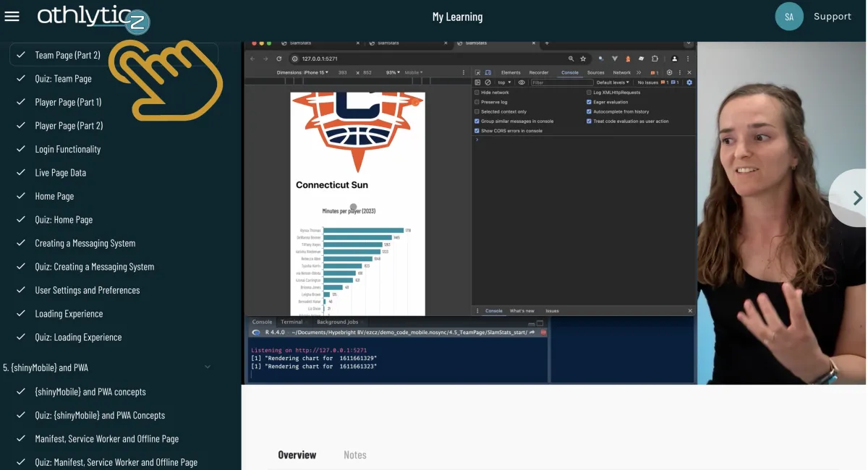Switch to Overview tab
The image size is (868, 470).
[x=297, y=455]
